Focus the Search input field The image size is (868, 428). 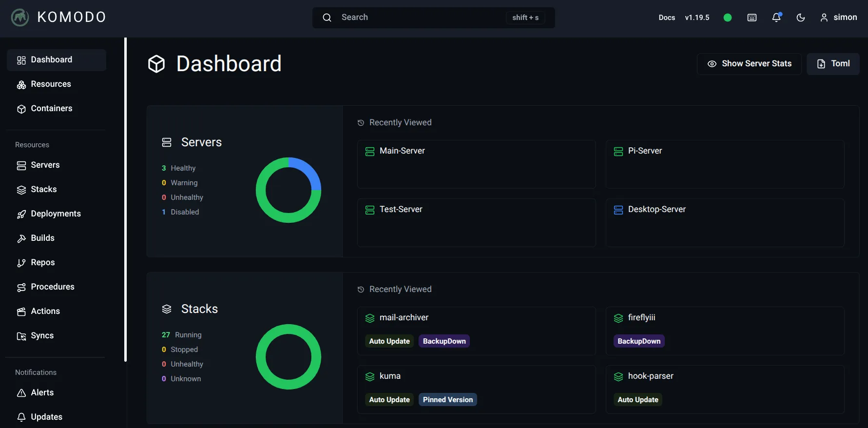tap(434, 18)
